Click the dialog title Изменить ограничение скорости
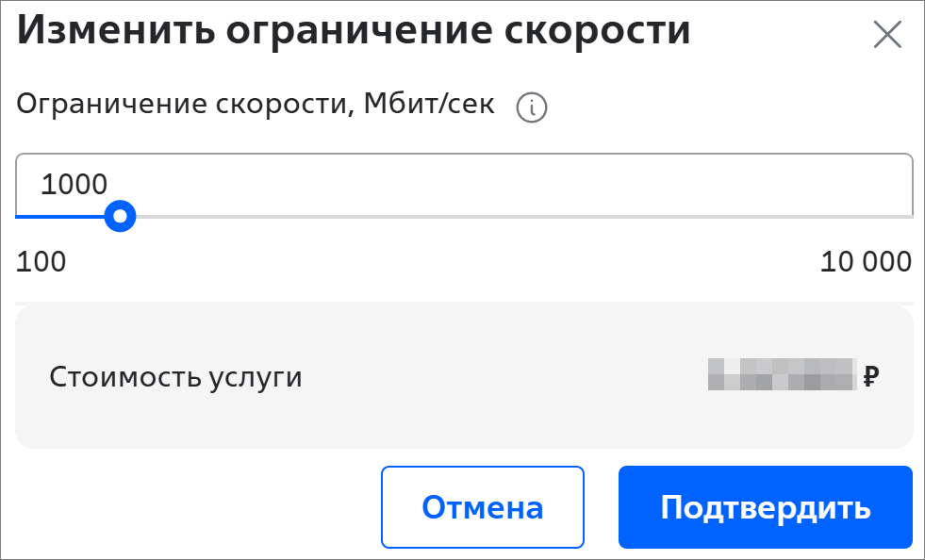The image size is (925, 560). pyautogui.click(x=354, y=31)
